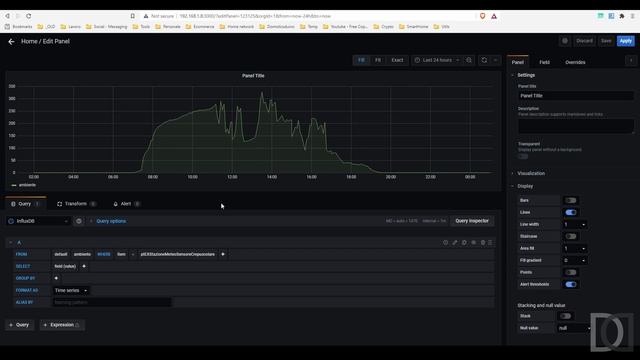
Task: Open the Last 24 hours time picker
Action: [x=437, y=60]
